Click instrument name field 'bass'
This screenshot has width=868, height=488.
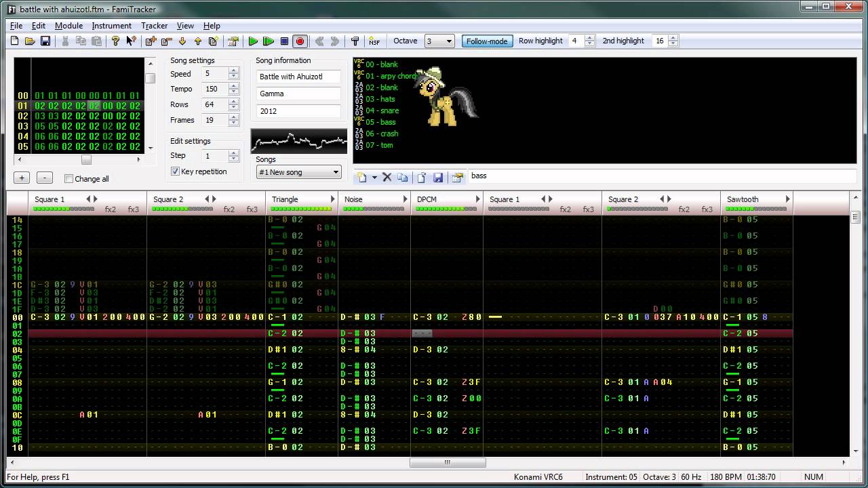tap(662, 176)
